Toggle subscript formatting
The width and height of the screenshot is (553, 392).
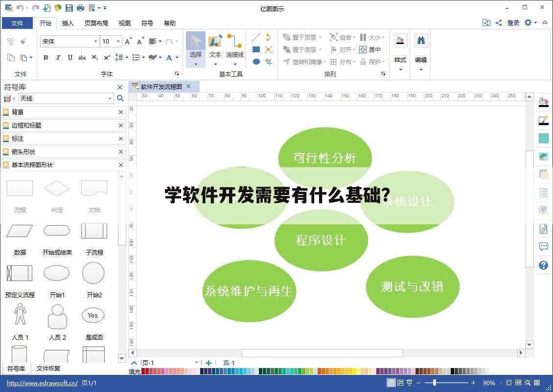(94, 57)
